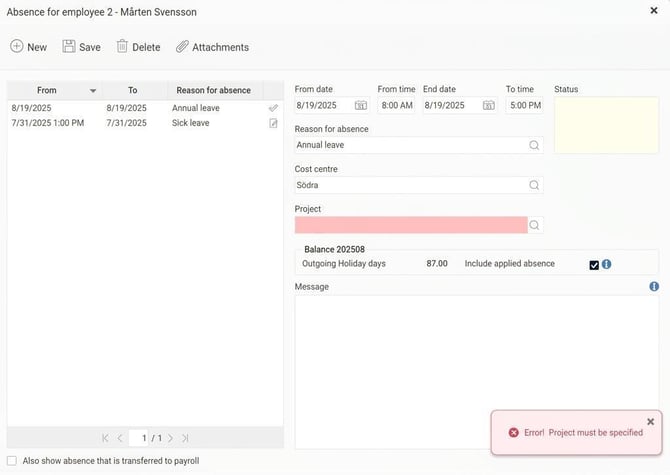Click the New absence plus icon
670x475 pixels.
click(17, 46)
